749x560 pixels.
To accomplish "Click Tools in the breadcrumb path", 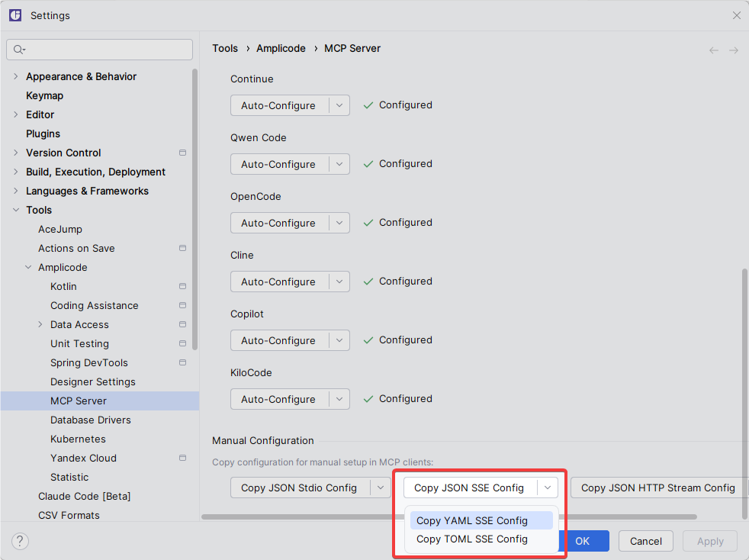I will pyautogui.click(x=225, y=48).
